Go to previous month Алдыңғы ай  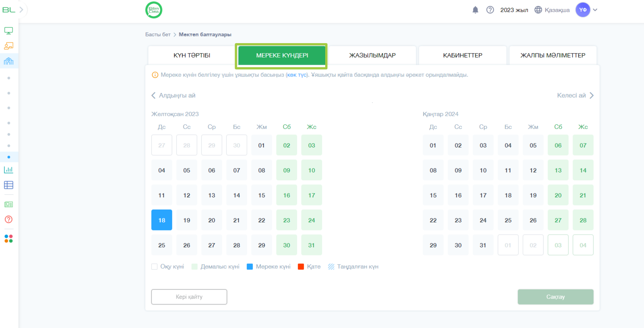[x=173, y=95]
